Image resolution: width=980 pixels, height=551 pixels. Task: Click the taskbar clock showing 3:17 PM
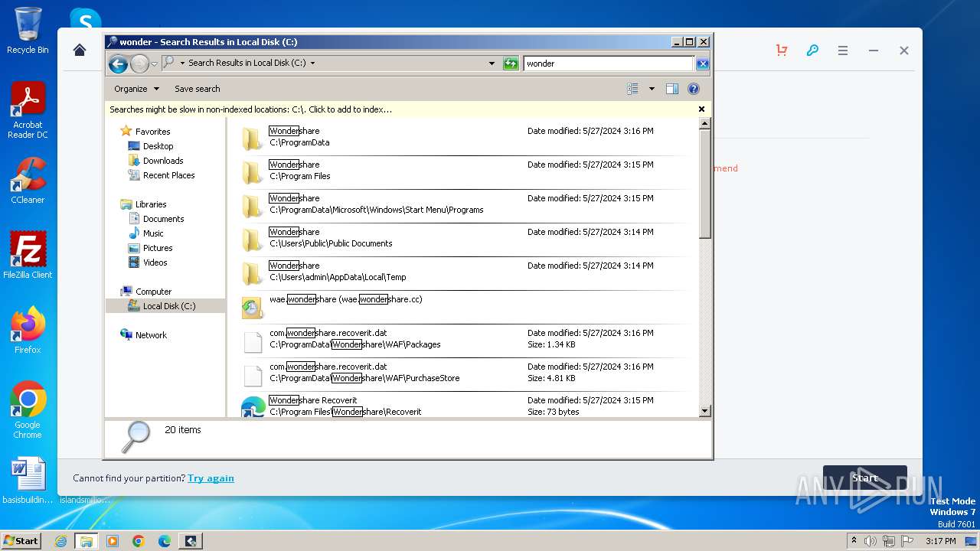940,541
